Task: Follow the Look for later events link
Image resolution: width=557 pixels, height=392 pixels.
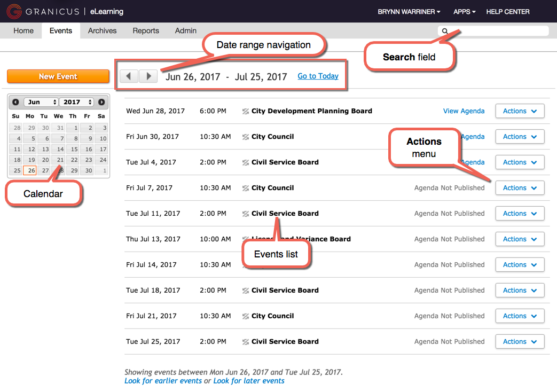Action: tap(249, 381)
